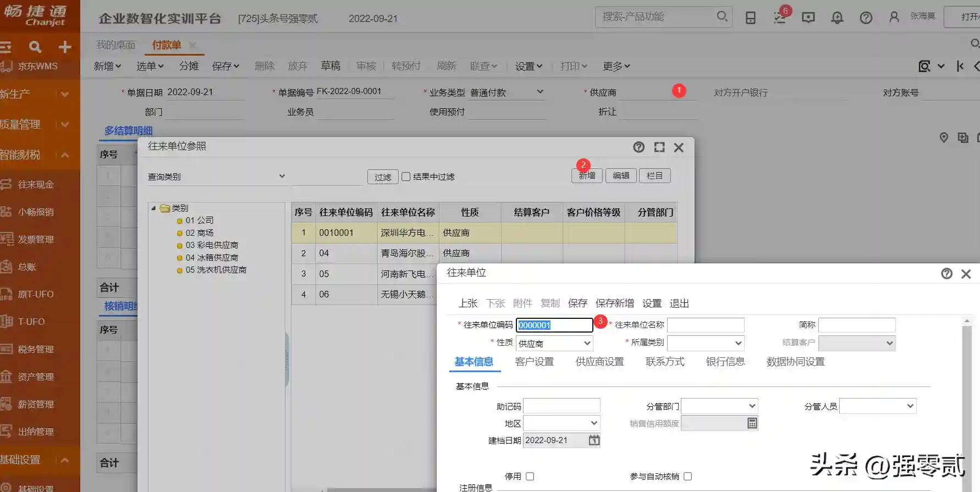Click the search magnifier icon in top bar
The width and height of the screenshot is (980, 492).
722,16
